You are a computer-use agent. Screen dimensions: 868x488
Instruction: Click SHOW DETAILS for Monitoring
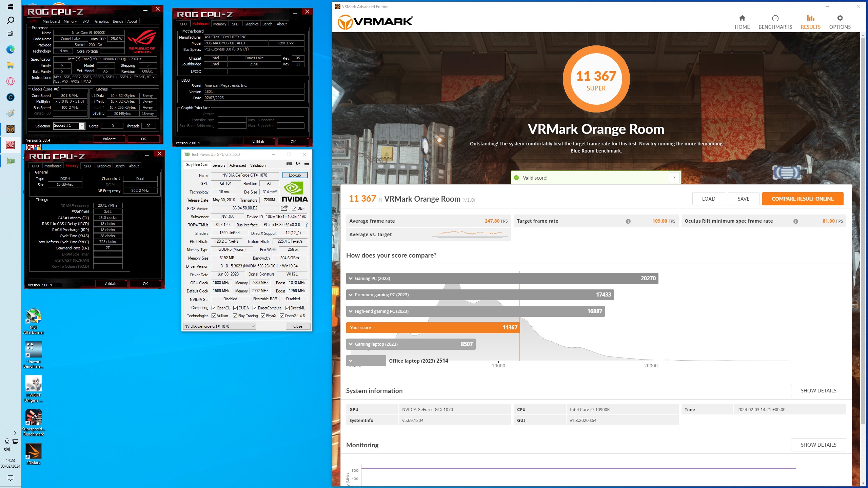tap(818, 445)
